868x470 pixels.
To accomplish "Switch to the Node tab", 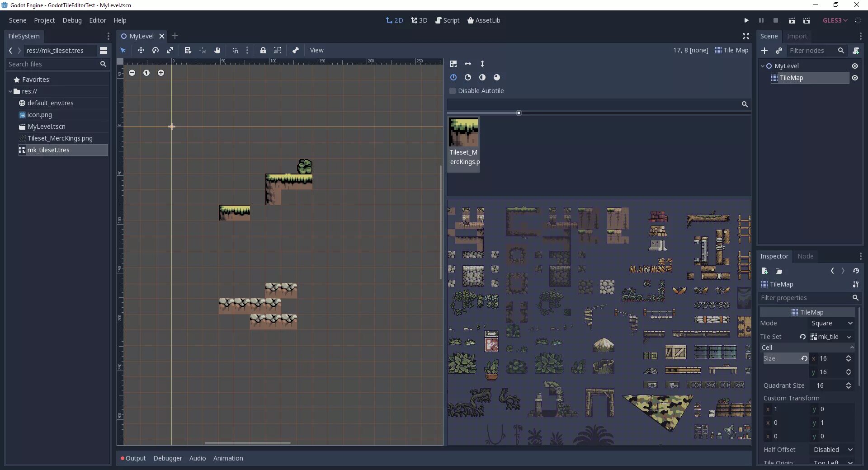I will click(806, 256).
